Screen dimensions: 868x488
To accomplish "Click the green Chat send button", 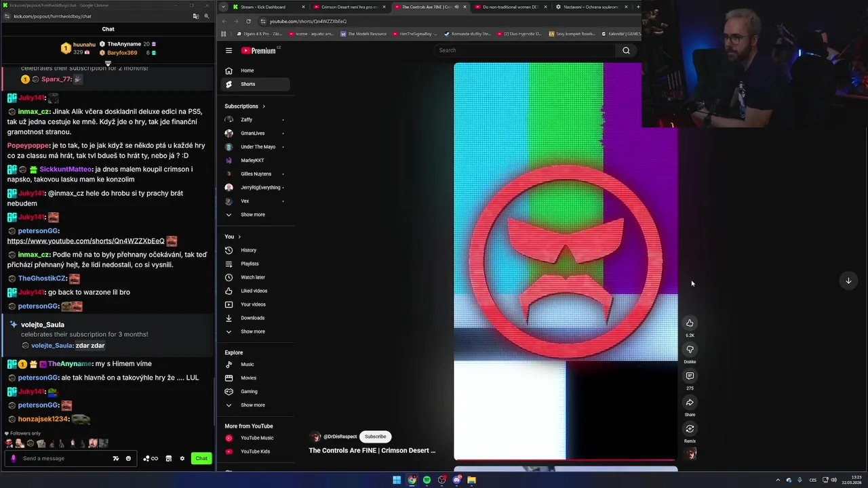I will pyautogui.click(x=201, y=458).
